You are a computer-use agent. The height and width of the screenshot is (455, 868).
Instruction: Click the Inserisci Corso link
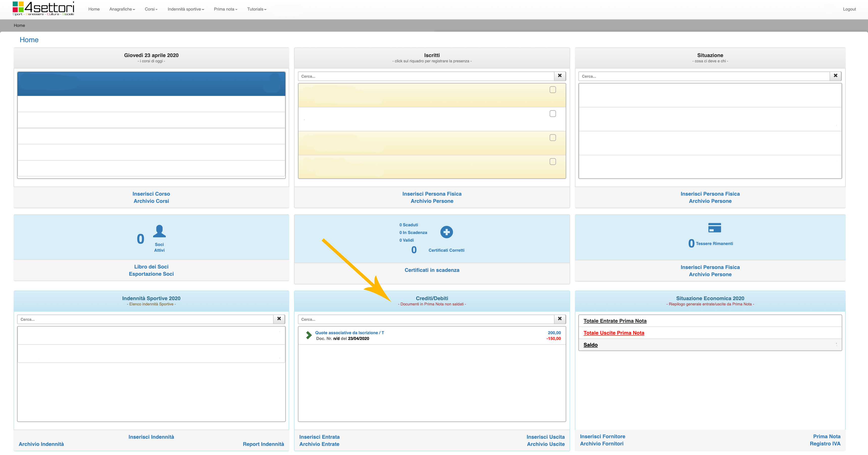(x=151, y=194)
